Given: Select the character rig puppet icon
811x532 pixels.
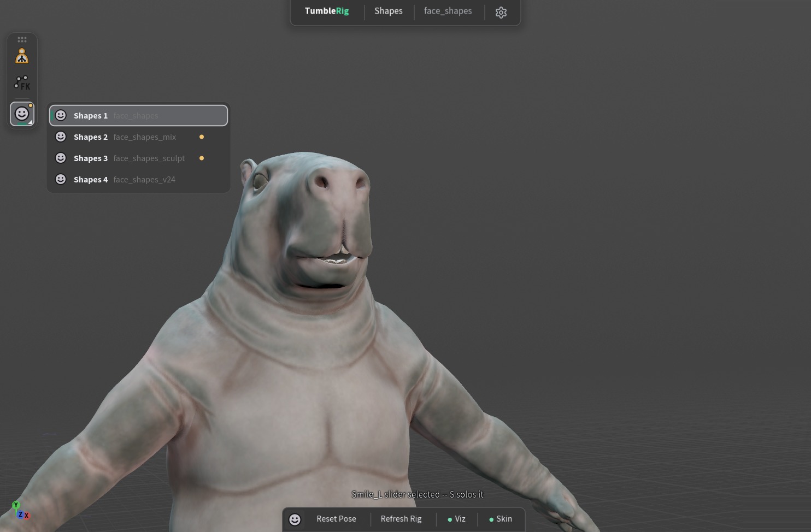Looking at the screenshot, I should click(x=22, y=56).
